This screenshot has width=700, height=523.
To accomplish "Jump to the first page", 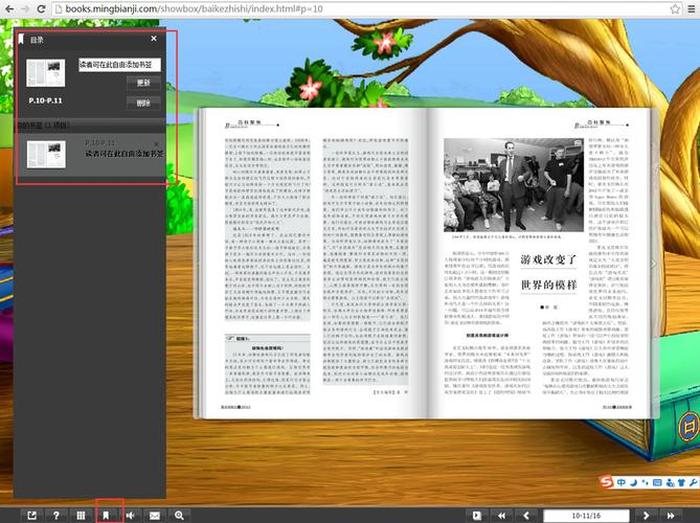I will pyautogui.click(x=501, y=515).
